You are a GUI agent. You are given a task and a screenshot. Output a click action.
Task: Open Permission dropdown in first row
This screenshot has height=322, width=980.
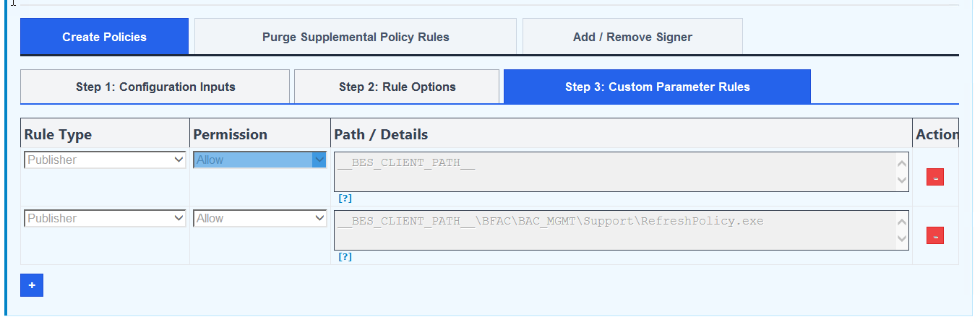tap(260, 160)
